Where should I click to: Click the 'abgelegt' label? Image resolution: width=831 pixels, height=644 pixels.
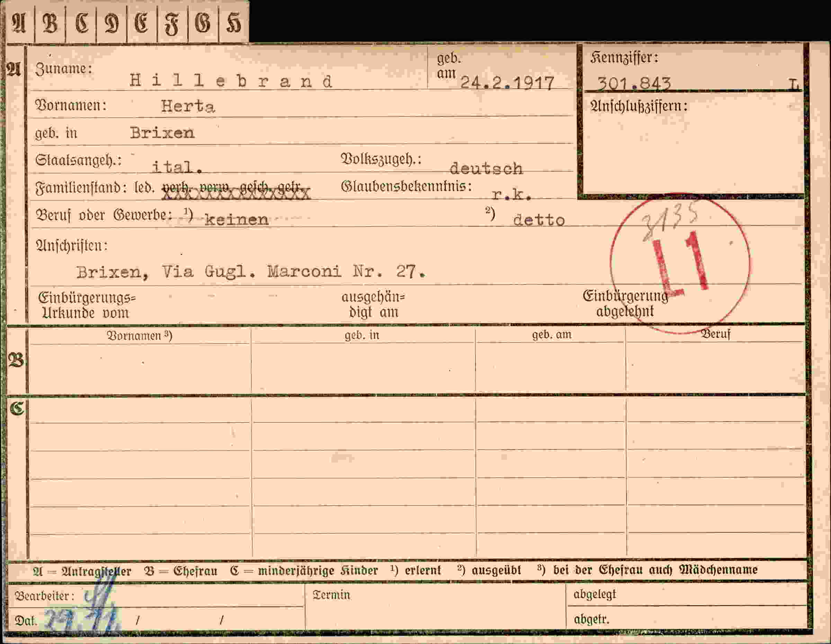point(594,594)
